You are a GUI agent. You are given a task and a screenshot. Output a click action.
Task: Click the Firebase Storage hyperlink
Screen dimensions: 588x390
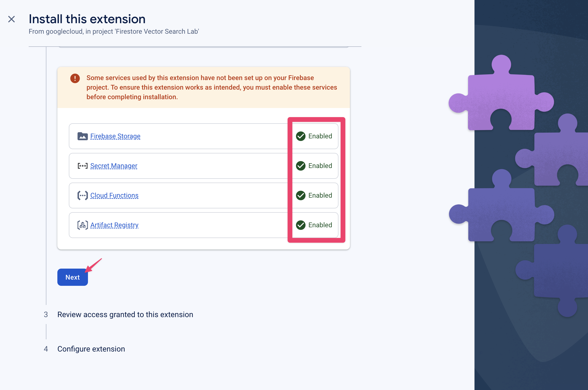pos(115,136)
